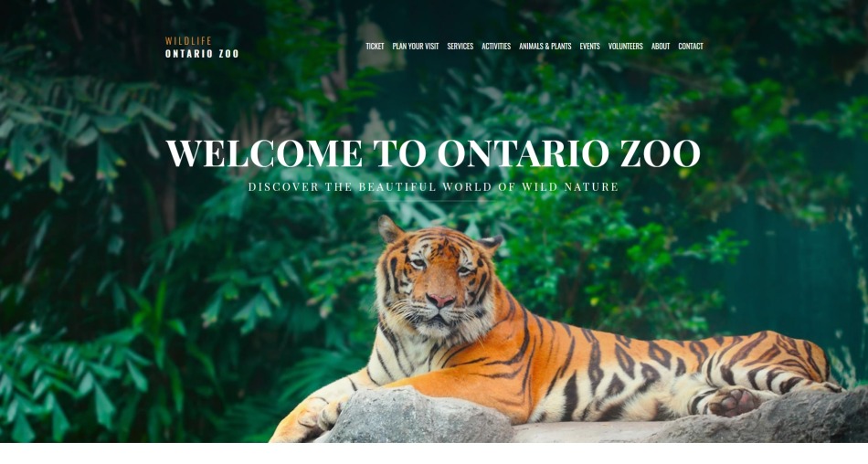Image resolution: width=868 pixels, height=464 pixels.
Task: Click the thin divider line below subtitle
Action: point(433,201)
